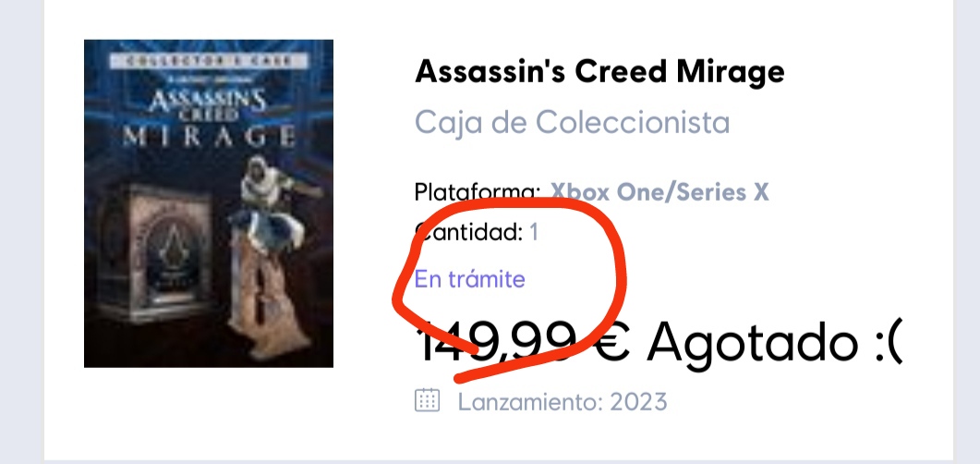Click the hooded assassin figurine on cover

tap(272, 250)
